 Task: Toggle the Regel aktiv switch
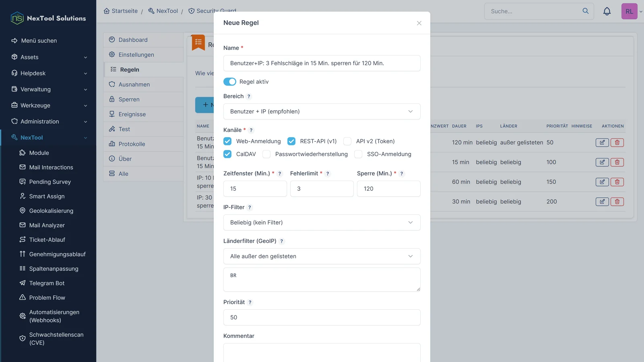click(230, 82)
